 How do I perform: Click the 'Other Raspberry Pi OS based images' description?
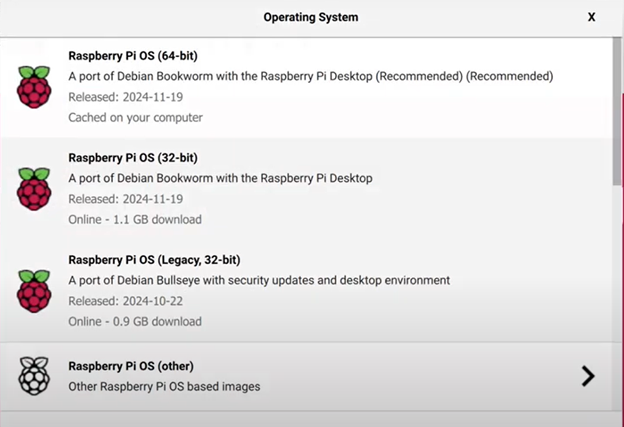164,386
